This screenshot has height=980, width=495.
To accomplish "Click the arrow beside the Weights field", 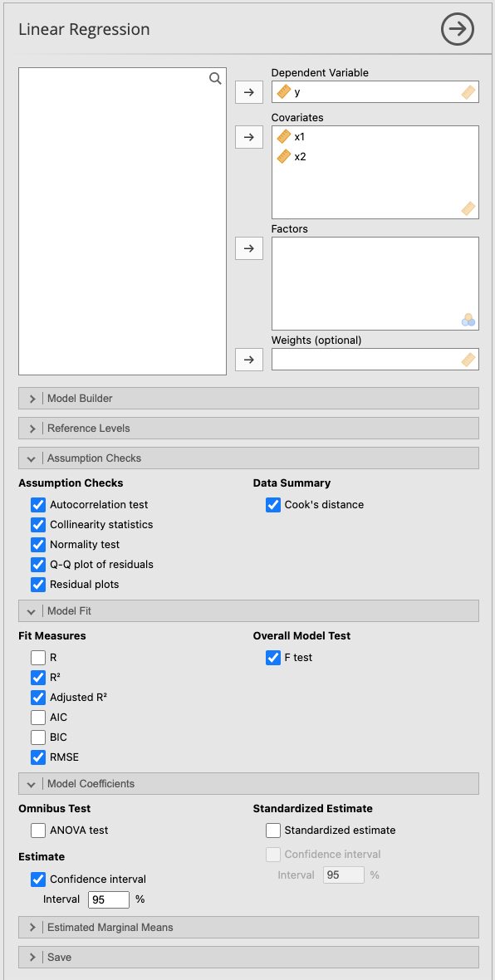I will pos(249,359).
